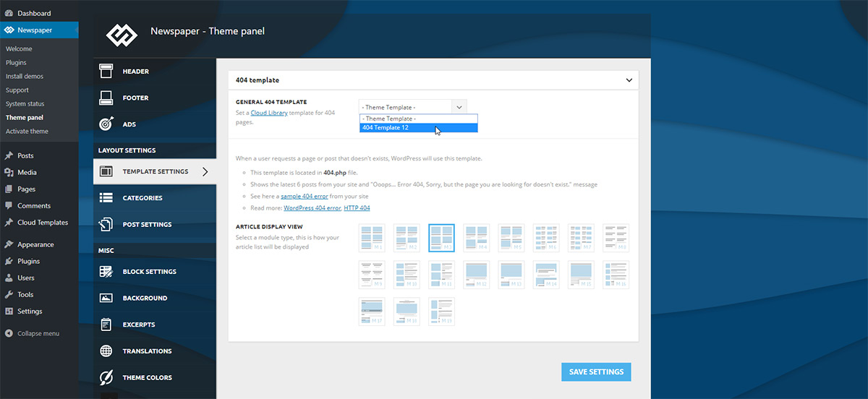Screen dimensions: 868x399
Task: Open the Ads panel section
Action: point(155,124)
